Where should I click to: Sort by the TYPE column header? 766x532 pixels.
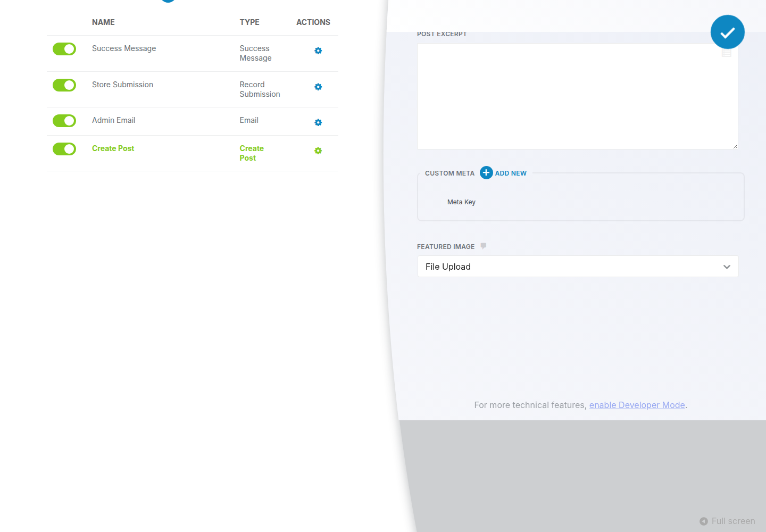click(x=249, y=22)
